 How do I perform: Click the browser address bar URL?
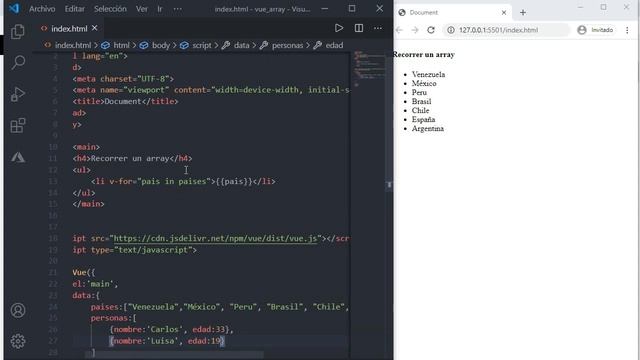498,30
